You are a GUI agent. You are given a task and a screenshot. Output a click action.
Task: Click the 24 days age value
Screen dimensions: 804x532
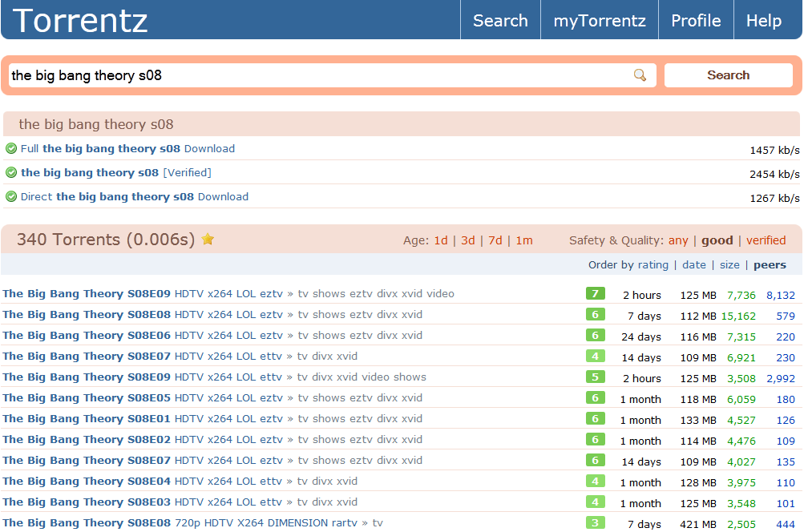pyautogui.click(x=641, y=337)
